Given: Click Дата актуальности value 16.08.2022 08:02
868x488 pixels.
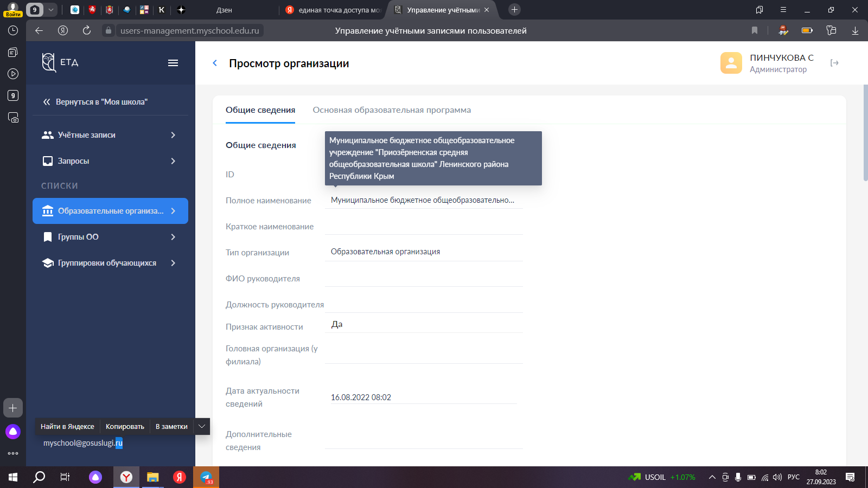Looking at the screenshot, I should pyautogui.click(x=361, y=397).
